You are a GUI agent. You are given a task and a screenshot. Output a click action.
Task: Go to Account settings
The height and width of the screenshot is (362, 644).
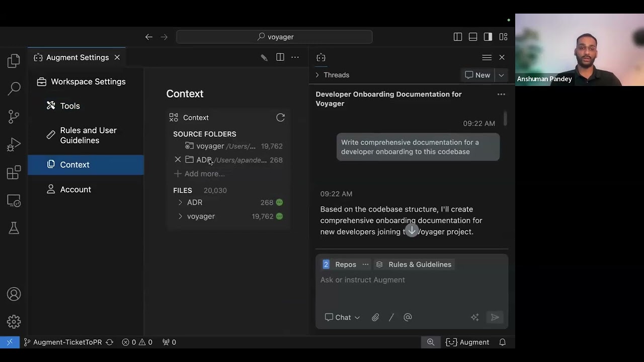coord(75,189)
